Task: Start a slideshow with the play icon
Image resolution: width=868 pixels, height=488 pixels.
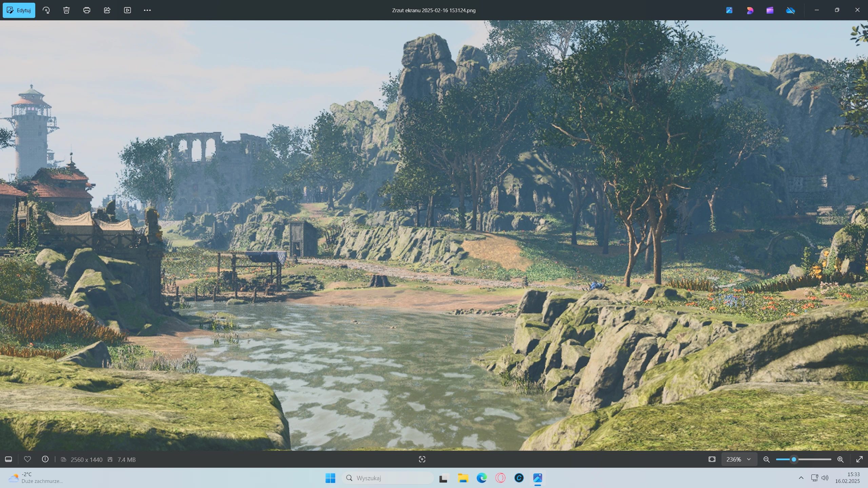Action: pos(127,10)
